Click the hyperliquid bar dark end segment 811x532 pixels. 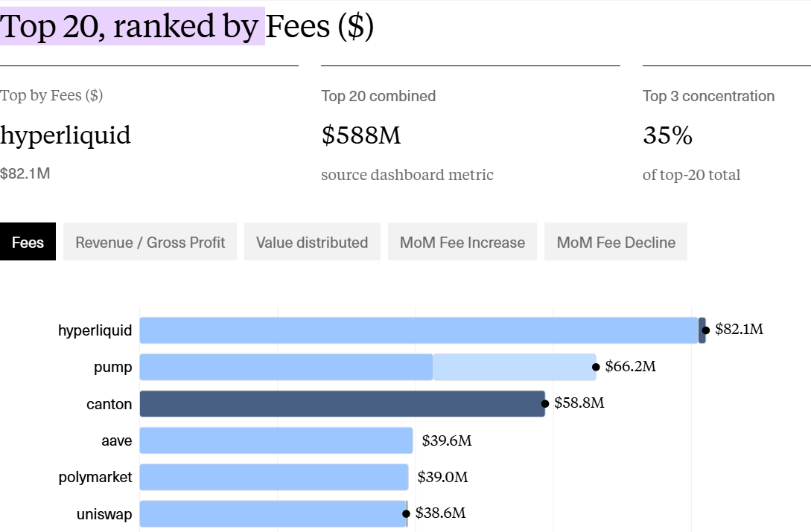[x=702, y=330]
